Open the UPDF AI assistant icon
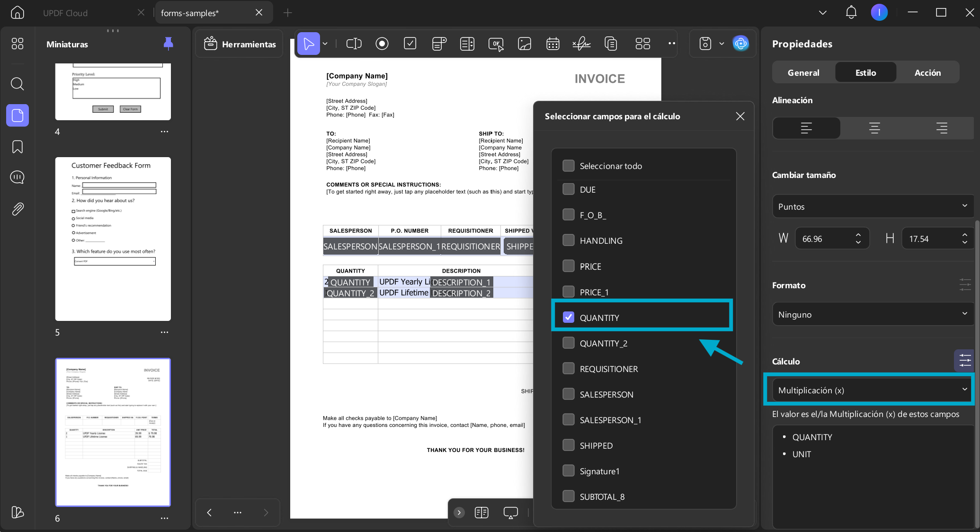The image size is (980, 532). [741, 44]
